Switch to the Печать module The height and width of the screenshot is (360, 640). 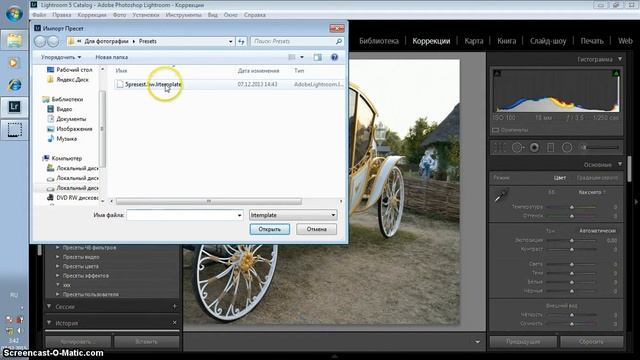point(592,41)
